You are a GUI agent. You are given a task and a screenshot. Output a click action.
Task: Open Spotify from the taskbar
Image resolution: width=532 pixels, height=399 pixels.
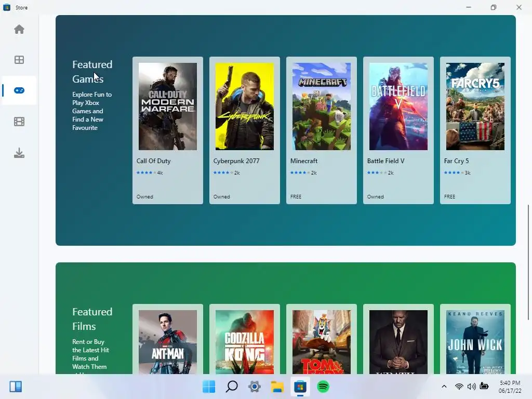323,387
